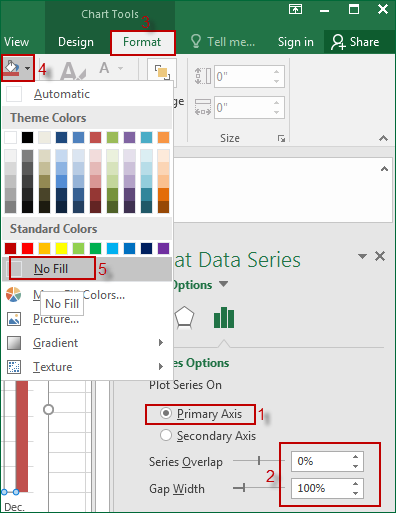Decrease shape width with down arrow
This screenshot has width=396, height=513.
tap(276, 113)
